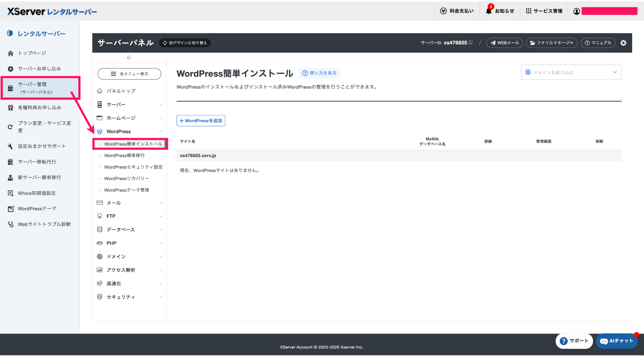Open notifications bell with red badge

click(489, 11)
